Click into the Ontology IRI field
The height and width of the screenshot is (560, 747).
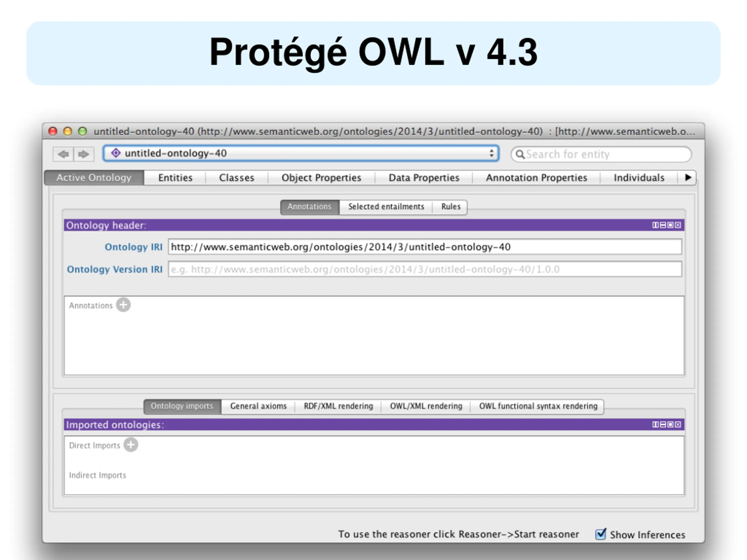[425, 247]
